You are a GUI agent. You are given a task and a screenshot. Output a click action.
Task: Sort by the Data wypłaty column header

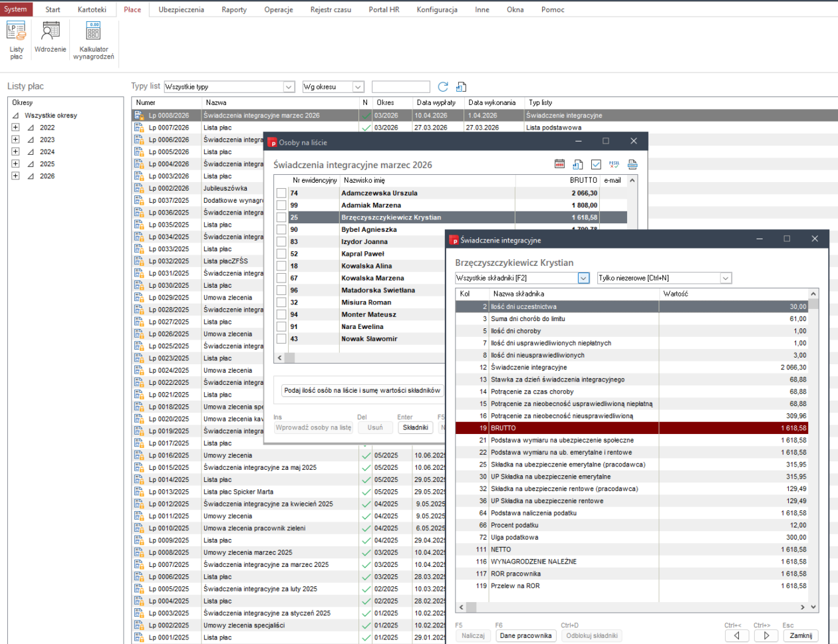point(435,103)
